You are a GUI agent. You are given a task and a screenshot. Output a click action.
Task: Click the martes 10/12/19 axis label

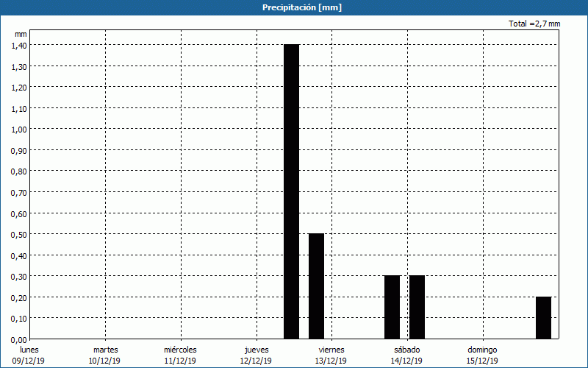point(105,355)
